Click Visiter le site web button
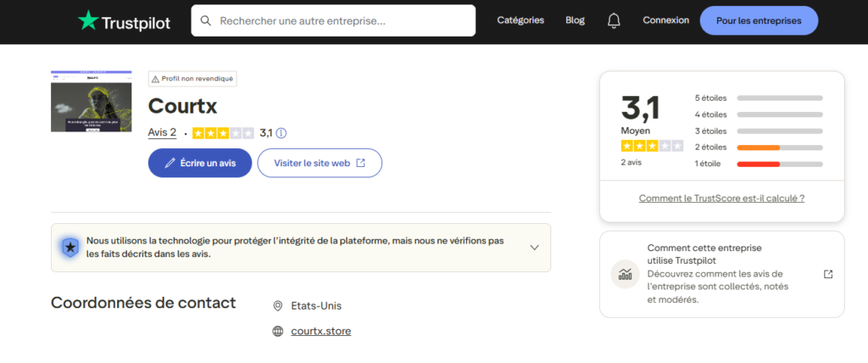This screenshot has width=868, height=363. point(320,163)
